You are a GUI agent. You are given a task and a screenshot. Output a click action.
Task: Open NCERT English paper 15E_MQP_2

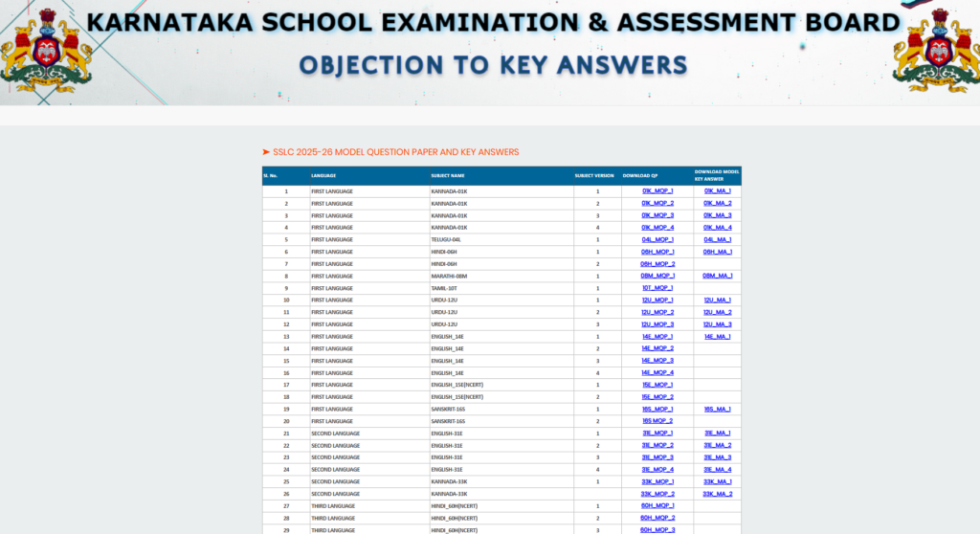657,396
